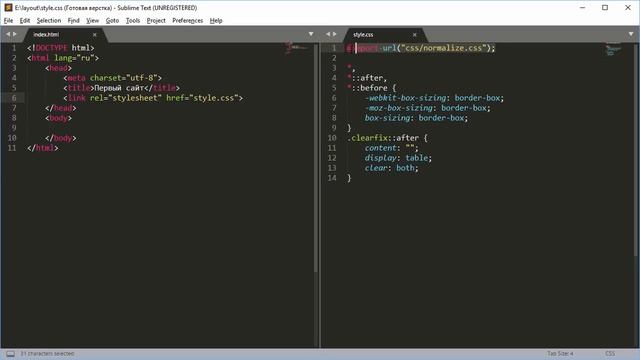Change the CSS syntax in status bar
The height and width of the screenshot is (360, 640).
click(610, 353)
